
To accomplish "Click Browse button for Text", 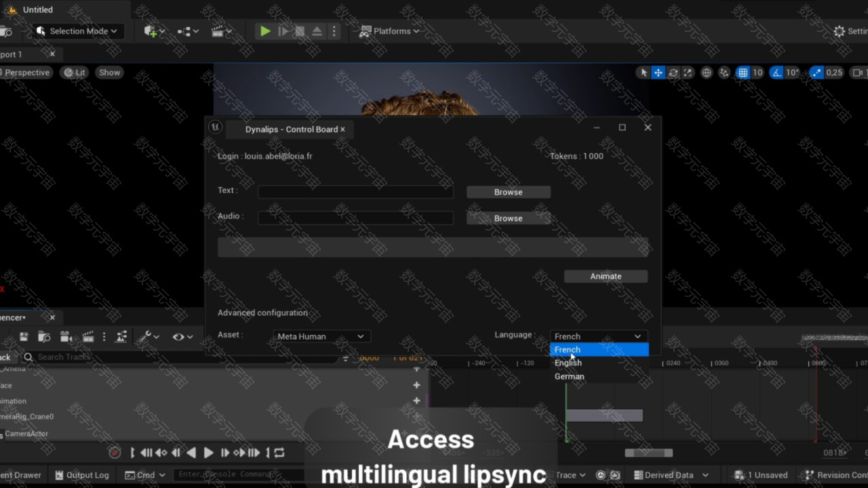I will click(x=509, y=192).
